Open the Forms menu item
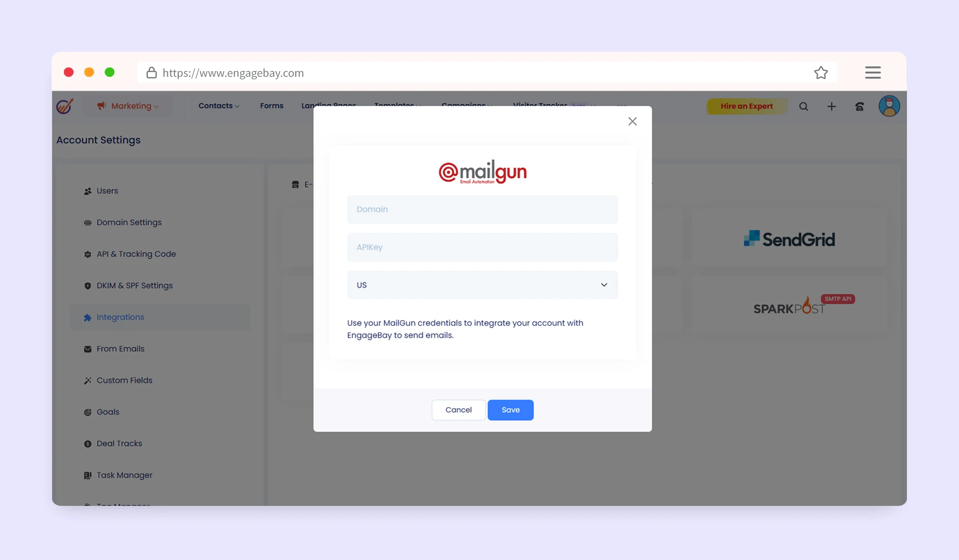 (272, 106)
